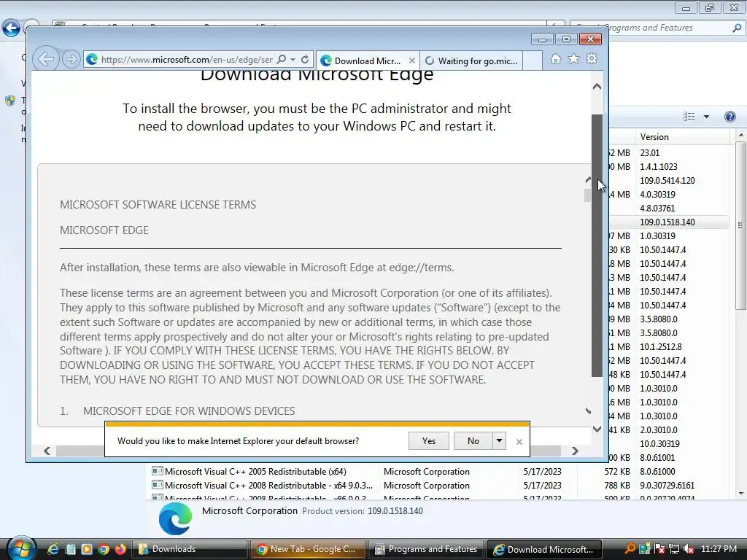Open the IE Home icon
747x560 pixels.
(x=555, y=59)
